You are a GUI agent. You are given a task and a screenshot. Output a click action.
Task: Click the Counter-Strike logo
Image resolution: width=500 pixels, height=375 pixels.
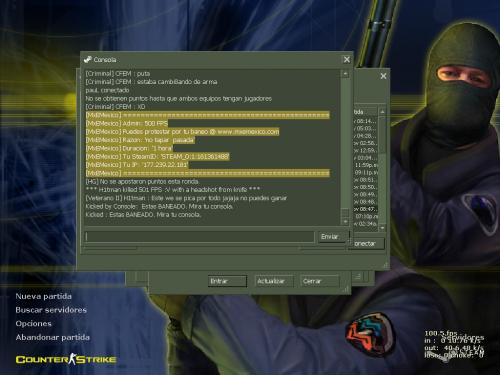point(66,359)
